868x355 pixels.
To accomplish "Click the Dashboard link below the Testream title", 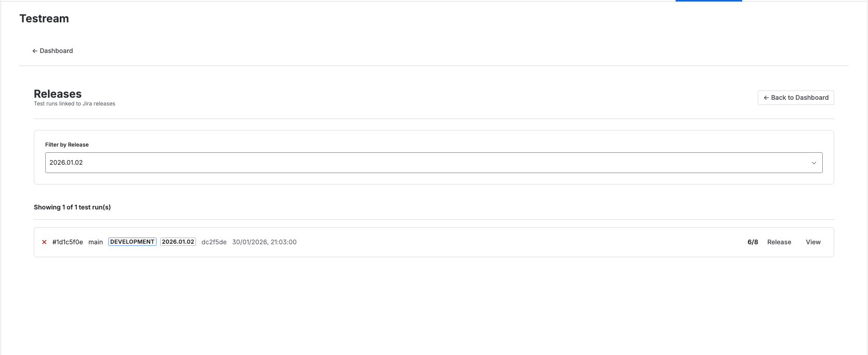I will [56, 50].
